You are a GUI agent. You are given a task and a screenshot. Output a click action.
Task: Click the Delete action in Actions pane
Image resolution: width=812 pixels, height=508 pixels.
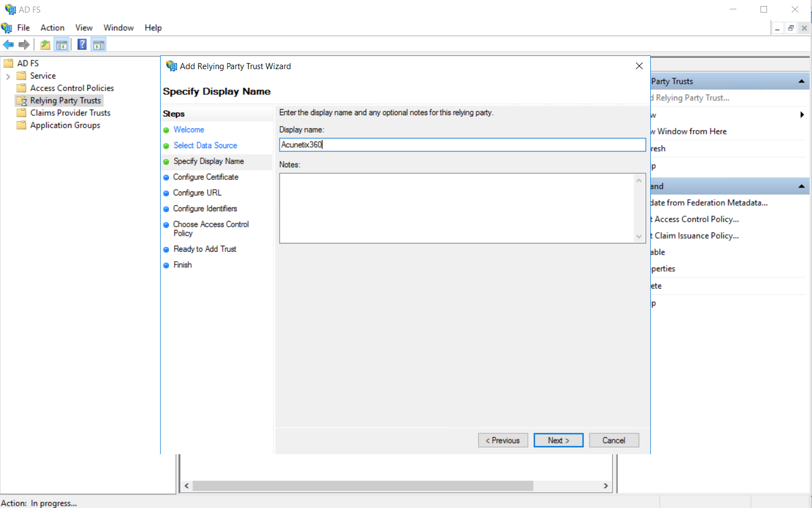656,286
